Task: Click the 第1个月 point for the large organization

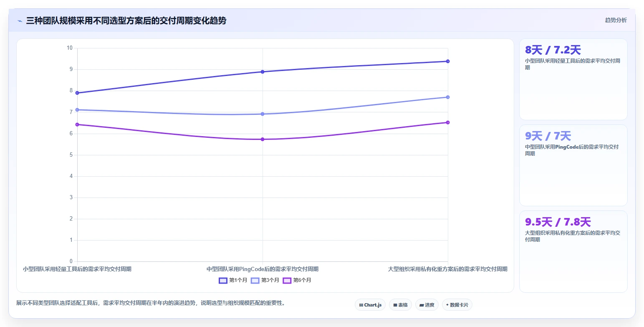Action: [448, 61]
